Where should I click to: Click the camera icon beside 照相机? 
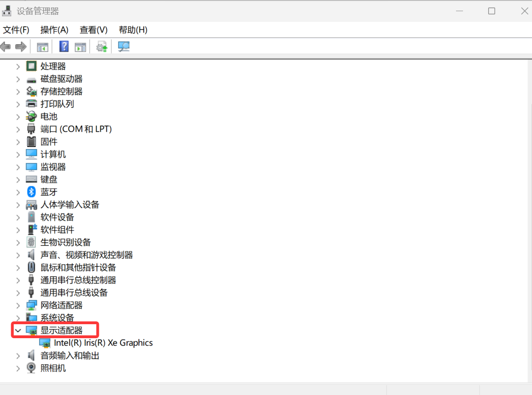click(31, 368)
